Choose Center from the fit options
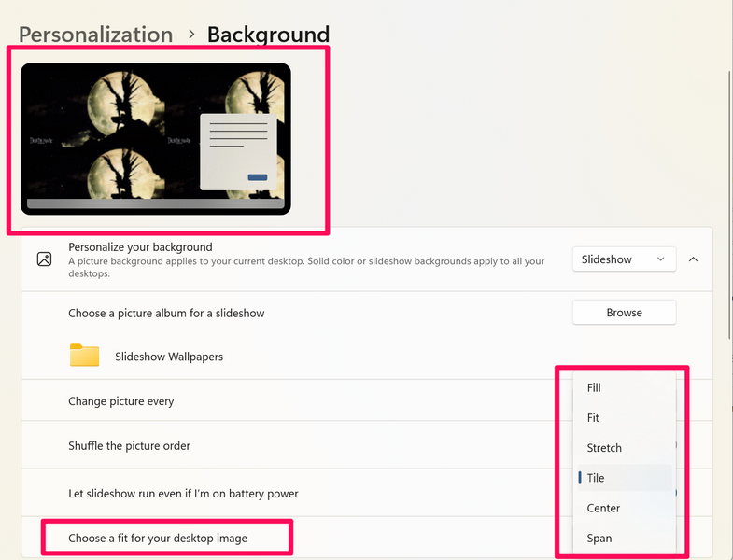 pos(624,508)
